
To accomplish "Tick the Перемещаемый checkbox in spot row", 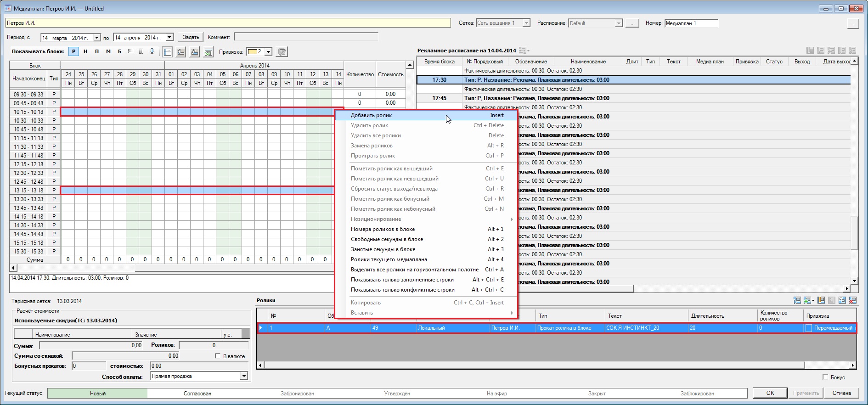I will pos(809,328).
